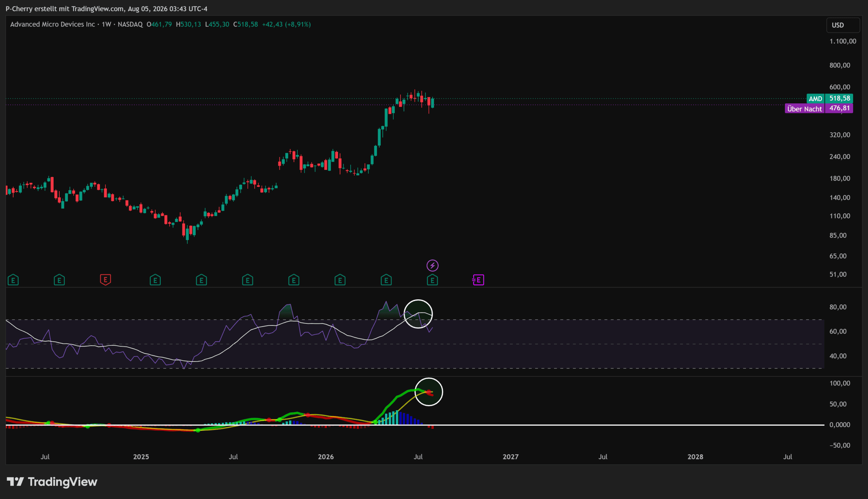Click the RSI 40,00 axis label
This screenshot has height=499, width=868.
[838, 356]
